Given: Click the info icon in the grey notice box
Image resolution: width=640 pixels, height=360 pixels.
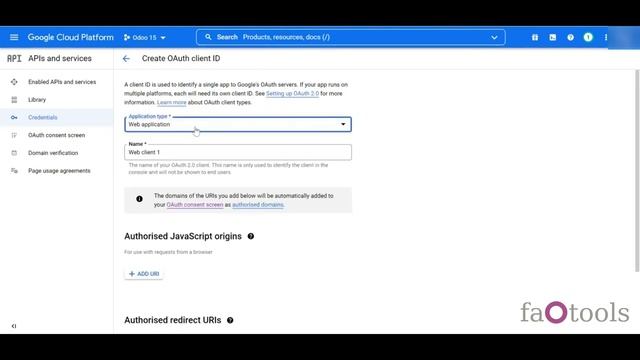Looking at the screenshot, I should click(140, 199).
